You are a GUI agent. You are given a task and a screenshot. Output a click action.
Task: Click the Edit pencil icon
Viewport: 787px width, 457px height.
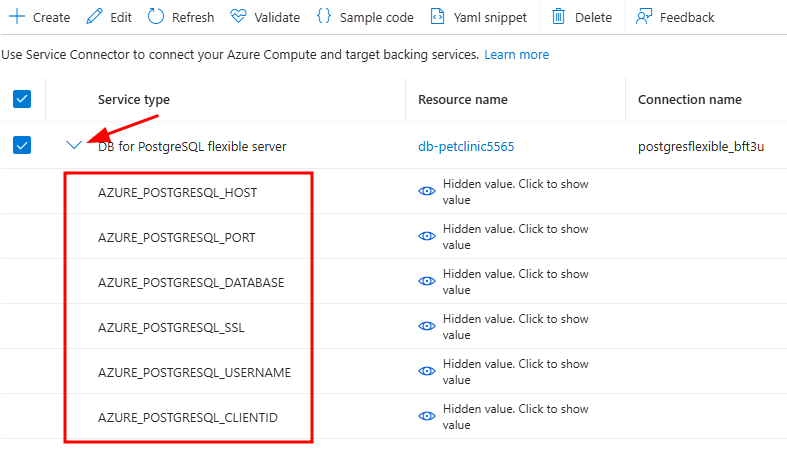pos(94,17)
